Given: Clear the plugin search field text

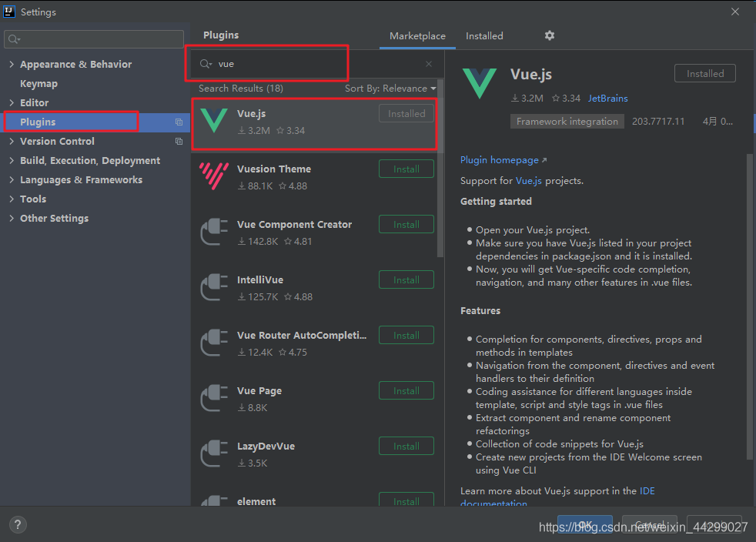Looking at the screenshot, I should click(429, 64).
